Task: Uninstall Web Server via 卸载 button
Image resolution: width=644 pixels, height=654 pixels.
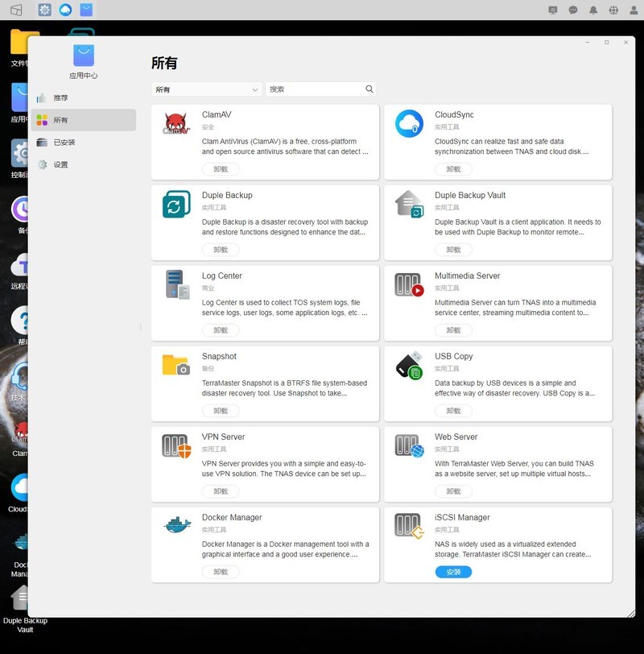Action: [x=453, y=491]
